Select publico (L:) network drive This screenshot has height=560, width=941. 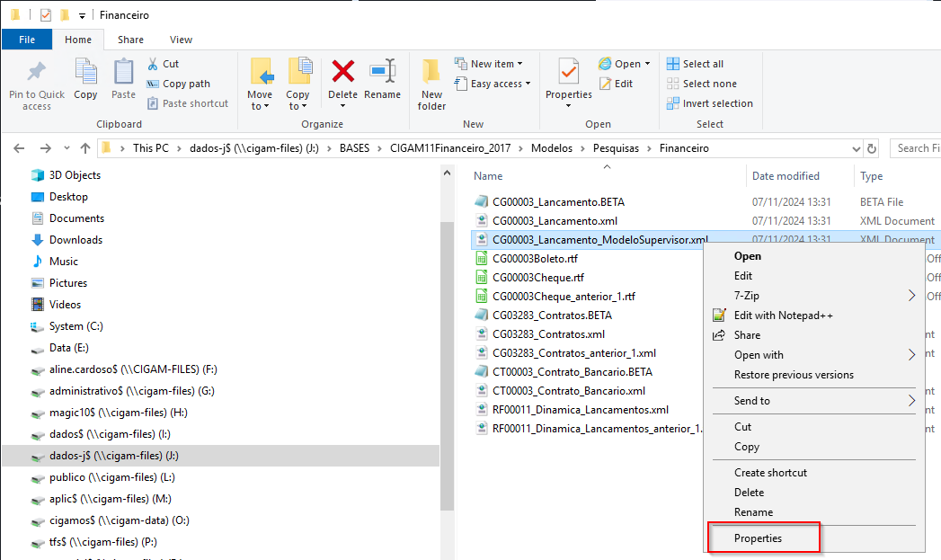click(x=103, y=478)
